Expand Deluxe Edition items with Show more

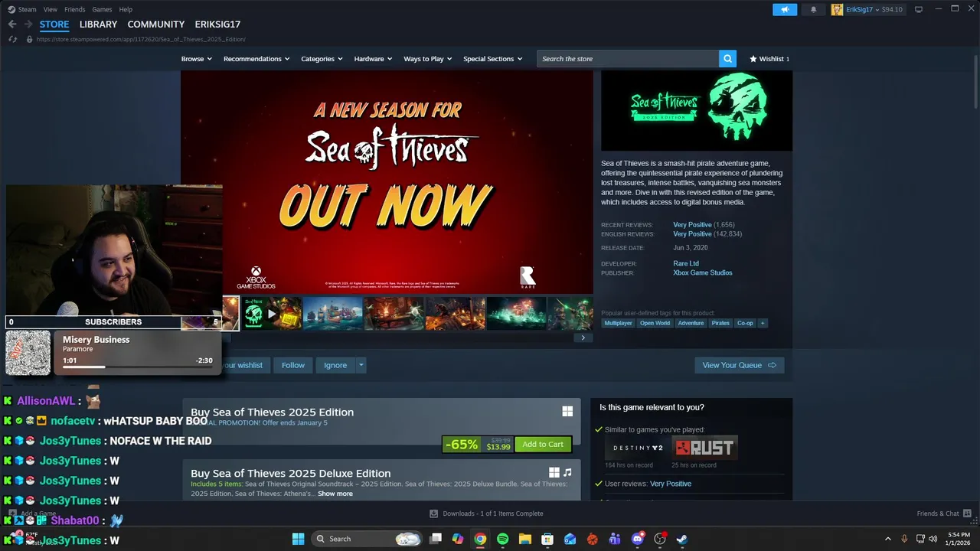pos(335,494)
